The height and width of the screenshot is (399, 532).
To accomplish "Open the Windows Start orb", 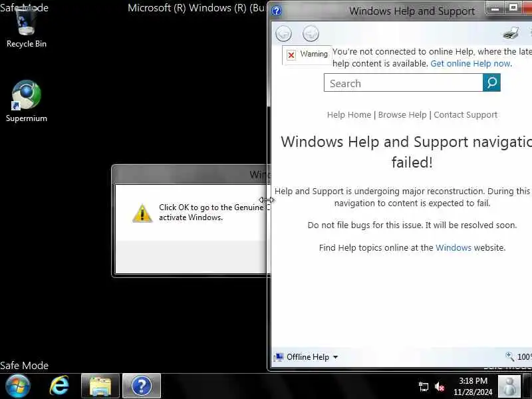I will click(x=18, y=386).
